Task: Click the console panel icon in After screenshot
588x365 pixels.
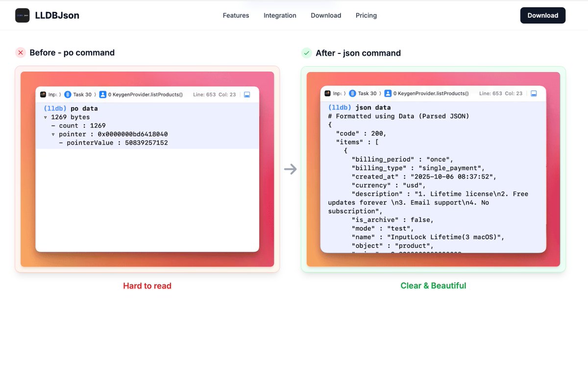Action: 534,93
